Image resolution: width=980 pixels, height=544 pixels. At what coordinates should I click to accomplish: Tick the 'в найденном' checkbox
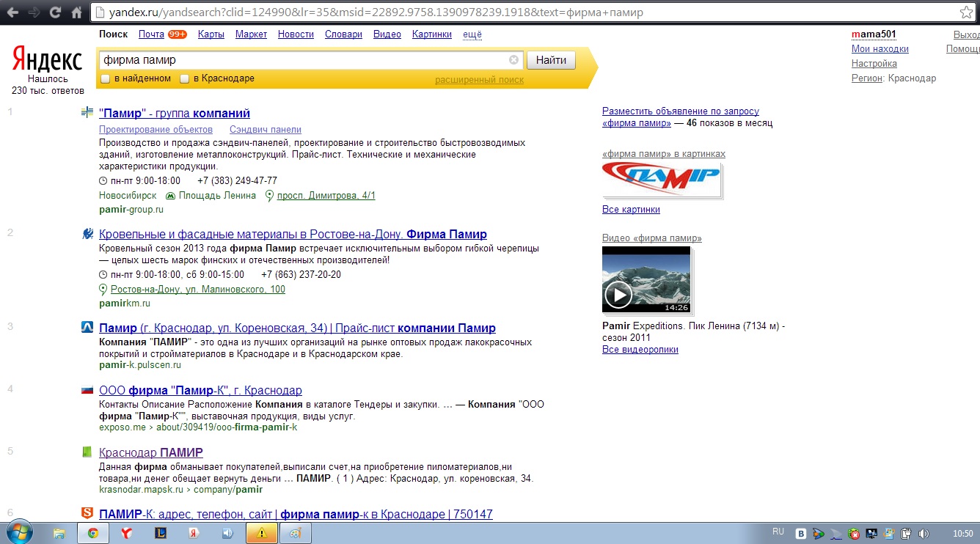[106, 78]
